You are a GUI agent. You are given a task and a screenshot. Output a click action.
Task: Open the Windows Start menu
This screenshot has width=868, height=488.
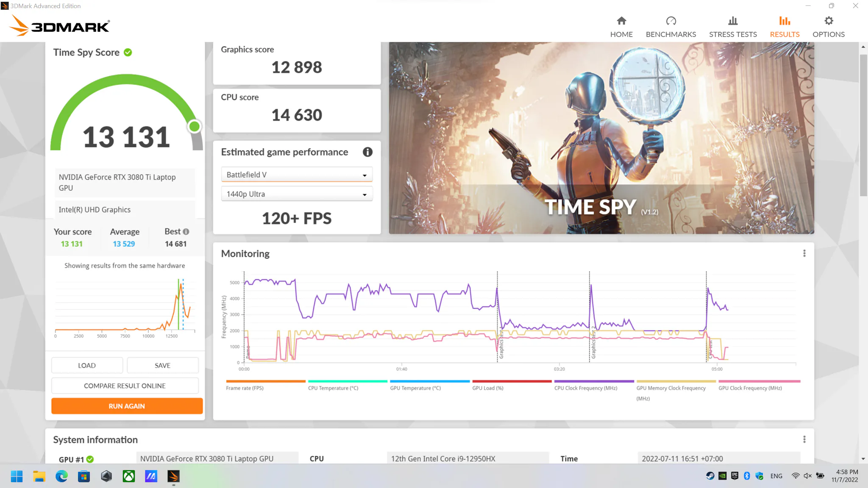pyautogui.click(x=17, y=476)
